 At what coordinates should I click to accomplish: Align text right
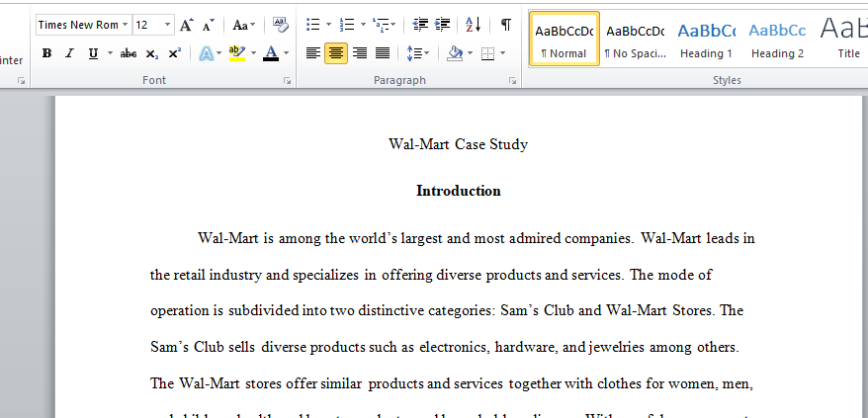tap(360, 53)
